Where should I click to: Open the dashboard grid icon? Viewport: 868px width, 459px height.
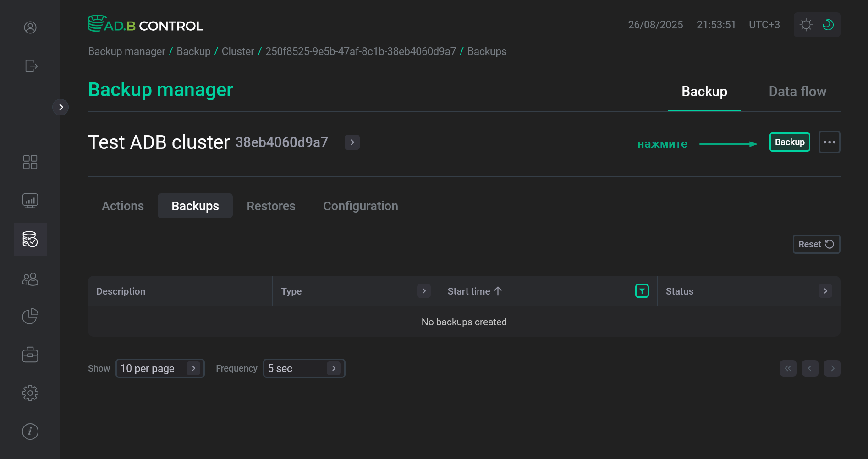coord(30,162)
